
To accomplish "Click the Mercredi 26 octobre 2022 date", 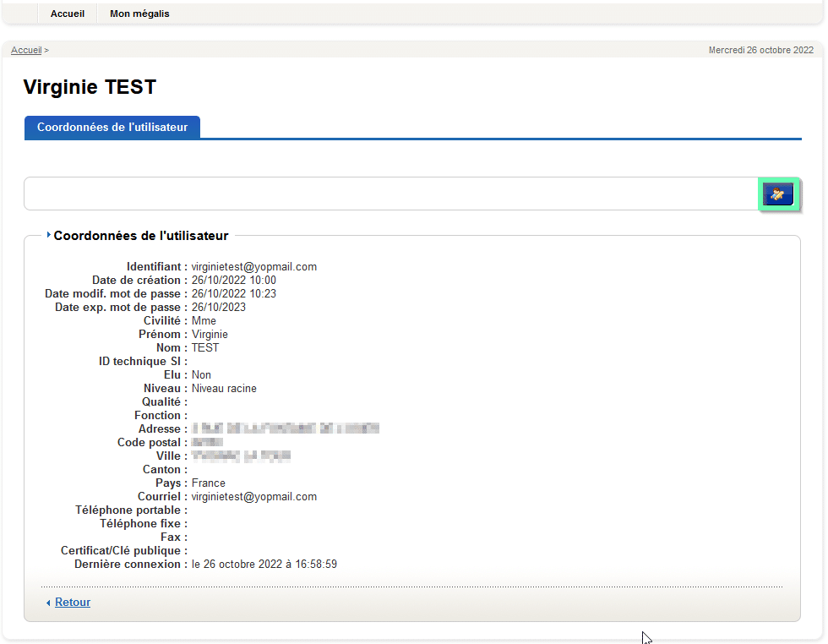I will pos(760,51).
